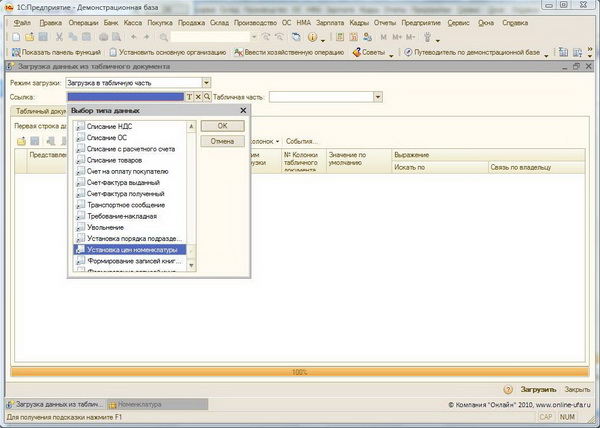
Task: Open the Банк menu
Action: [111, 23]
